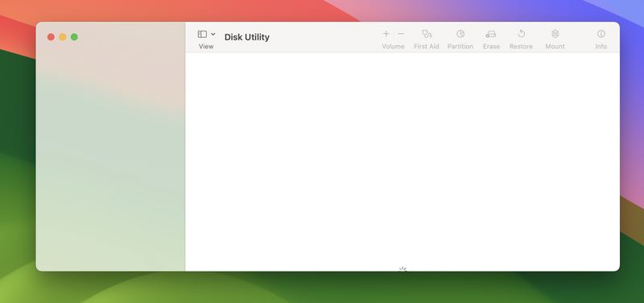Add a volume with plus icon
This screenshot has width=644, height=303.
[x=386, y=34]
